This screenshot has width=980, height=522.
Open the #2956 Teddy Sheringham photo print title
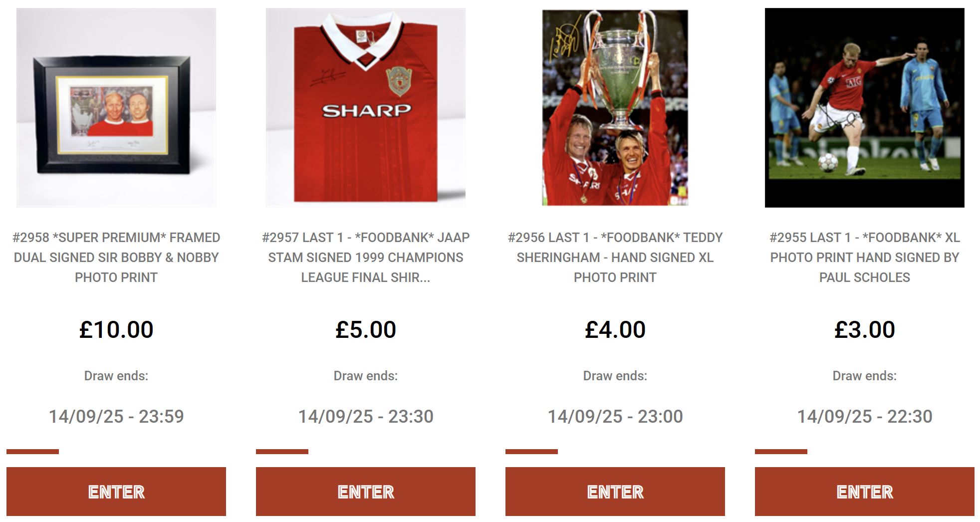[x=615, y=257]
